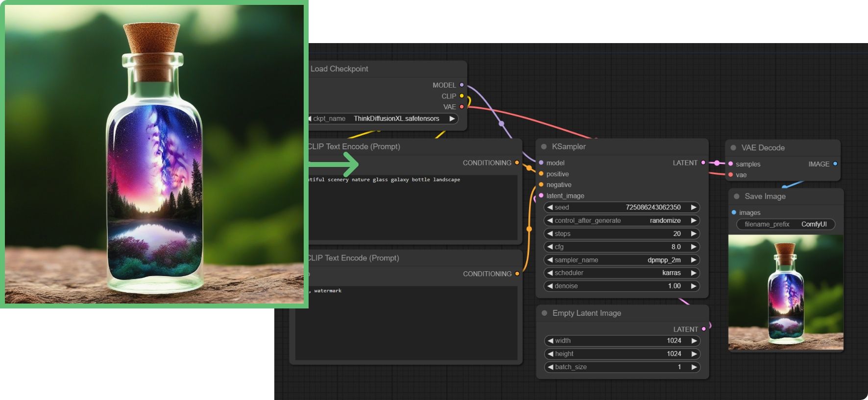Select the next scheduler with the right arrow

(x=694, y=273)
